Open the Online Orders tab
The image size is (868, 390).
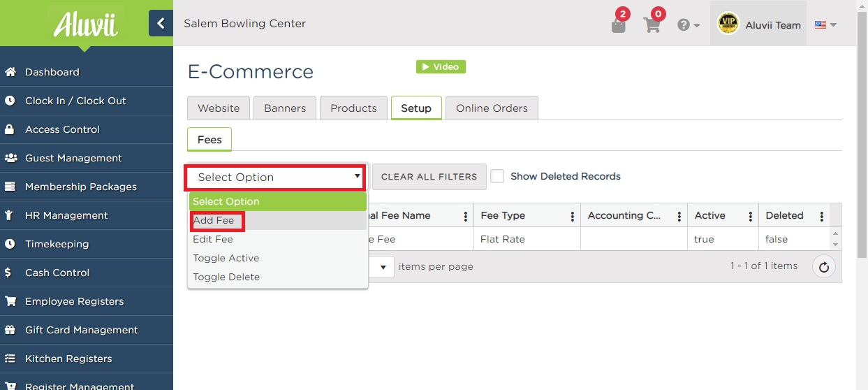tap(492, 108)
